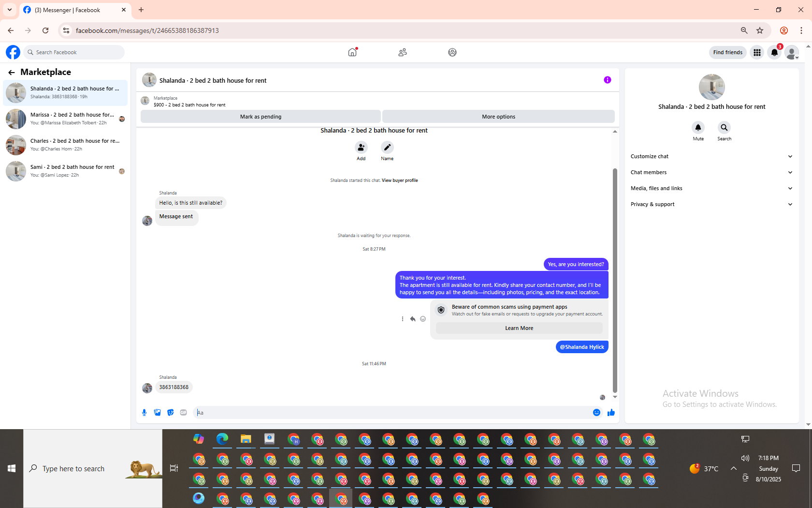Open site information icon in address bar
This screenshot has height=508, width=812.
(x=66, y=30)
